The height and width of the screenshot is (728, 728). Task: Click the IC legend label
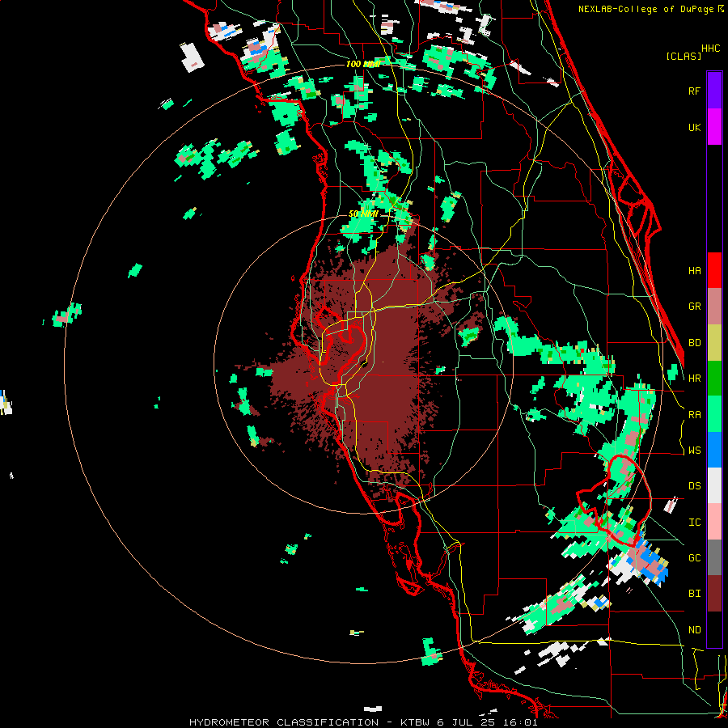click(694, 523)
